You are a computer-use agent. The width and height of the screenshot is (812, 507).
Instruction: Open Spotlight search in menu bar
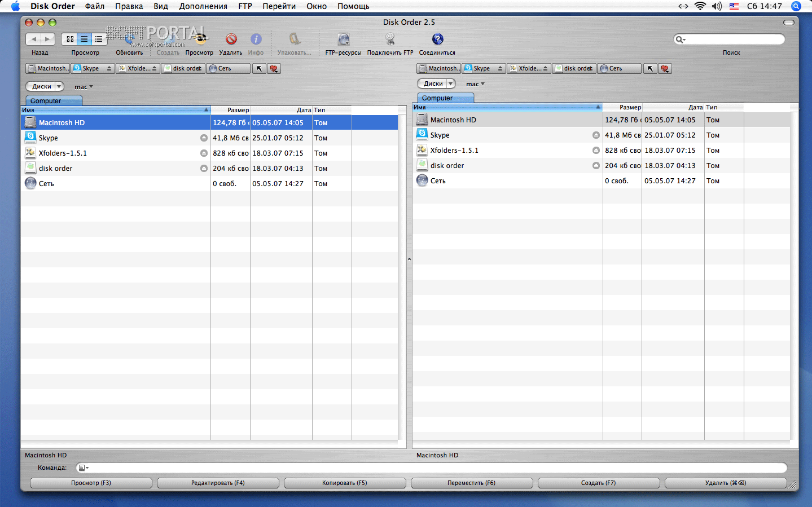pos(796,6)
